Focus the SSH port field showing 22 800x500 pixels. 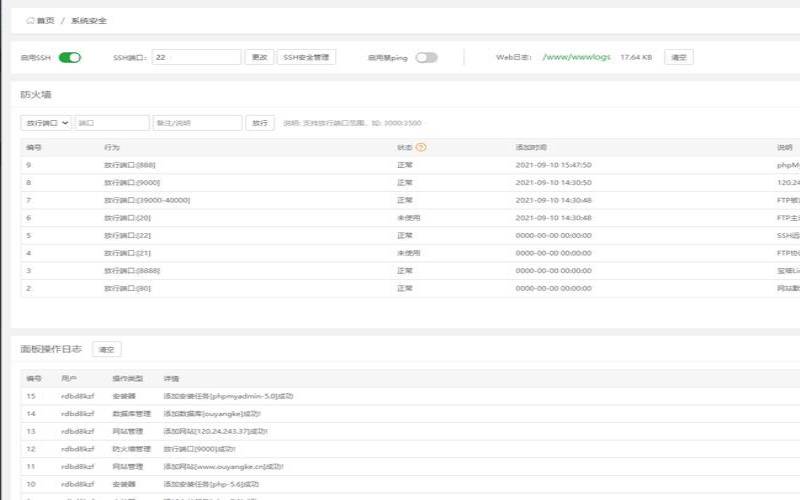(x=196, y=57)
